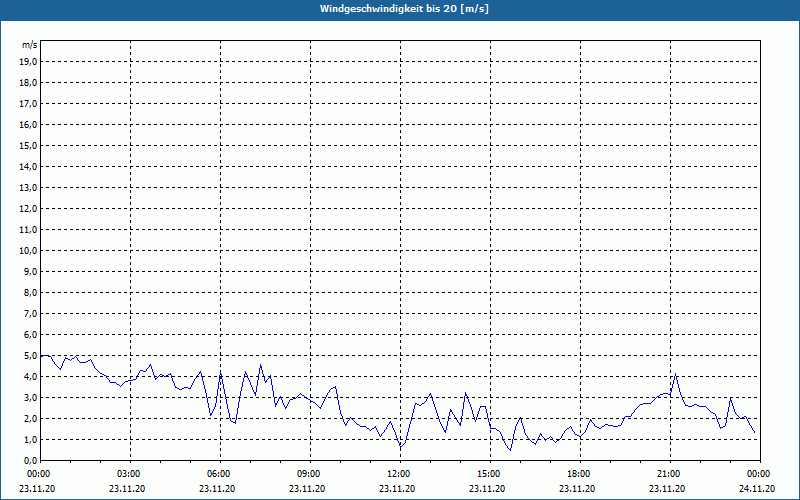Click the 14,0 y-axis label

[x=28, y=167]
